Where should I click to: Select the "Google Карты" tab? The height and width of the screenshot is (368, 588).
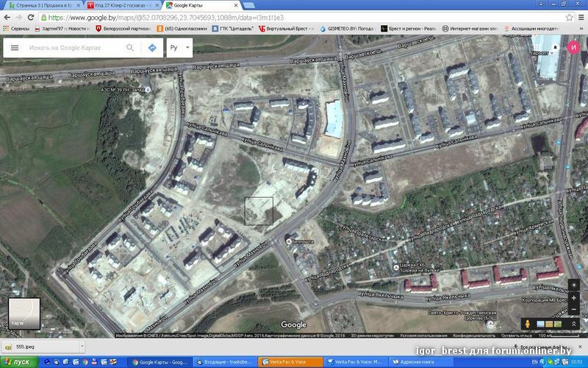tap(201, 5)
